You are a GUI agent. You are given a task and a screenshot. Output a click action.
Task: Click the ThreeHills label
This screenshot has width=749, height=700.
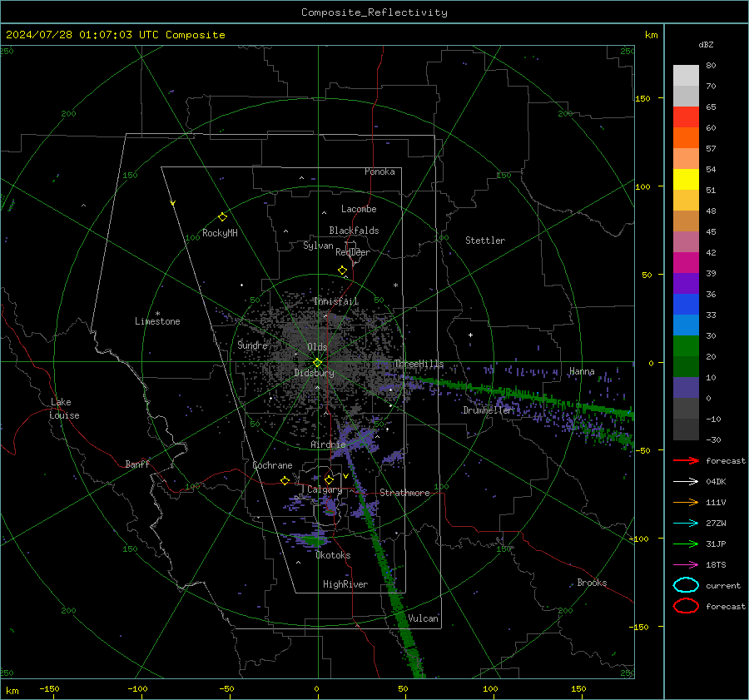[x=419, y=364]
